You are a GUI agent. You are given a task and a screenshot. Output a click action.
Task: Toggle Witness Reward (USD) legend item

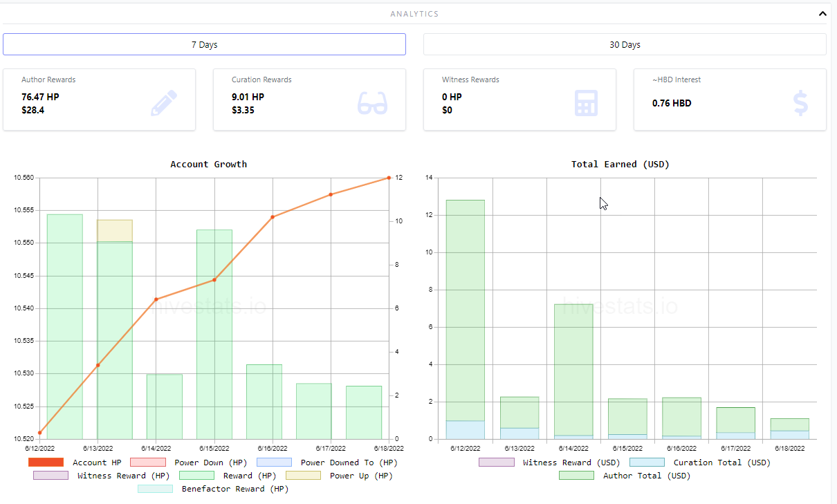click(549, 463)
